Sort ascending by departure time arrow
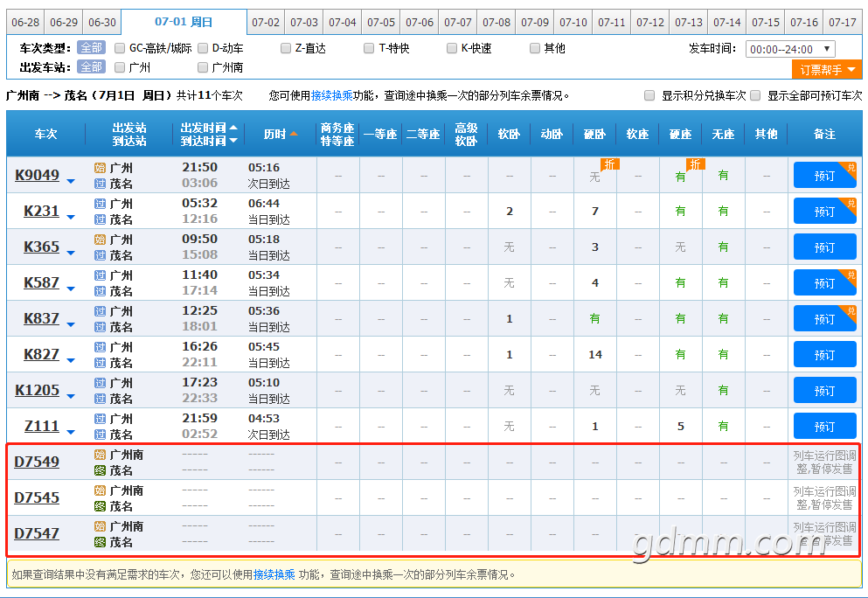 click(x=233, y=128)
